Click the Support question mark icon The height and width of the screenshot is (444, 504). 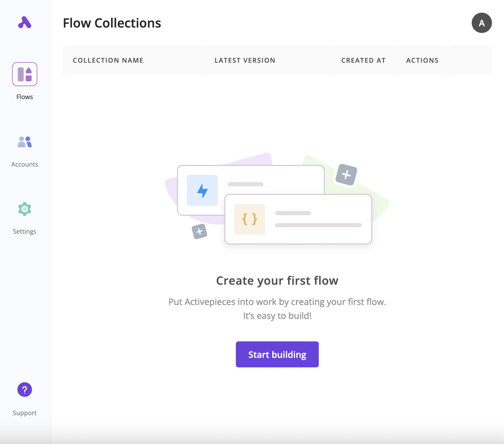25,390
